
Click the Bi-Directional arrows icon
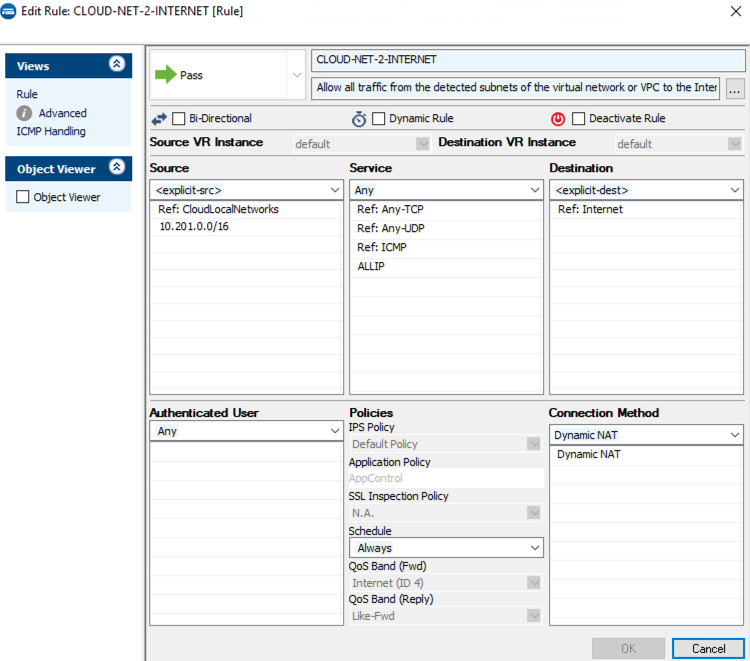pos(159,119)
